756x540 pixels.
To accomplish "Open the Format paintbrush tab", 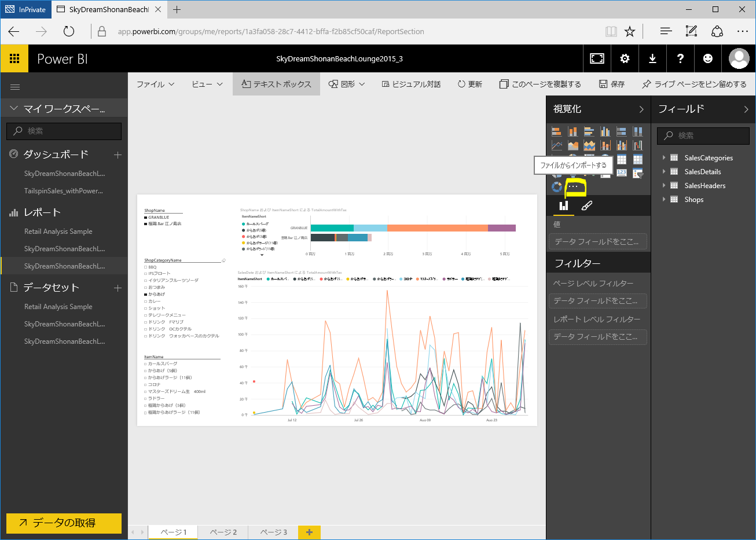I will pos(587,205).
